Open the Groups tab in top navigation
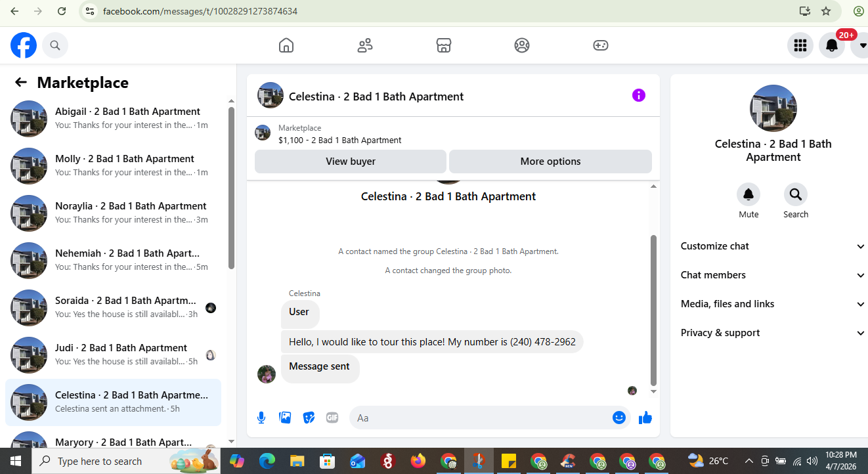This screenshot has height=474, width=868. click(522, 45)
